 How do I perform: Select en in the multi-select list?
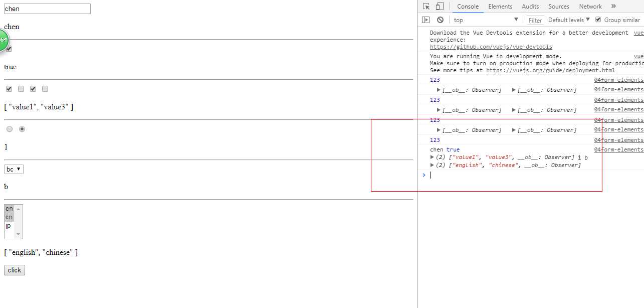pos(9,209)
